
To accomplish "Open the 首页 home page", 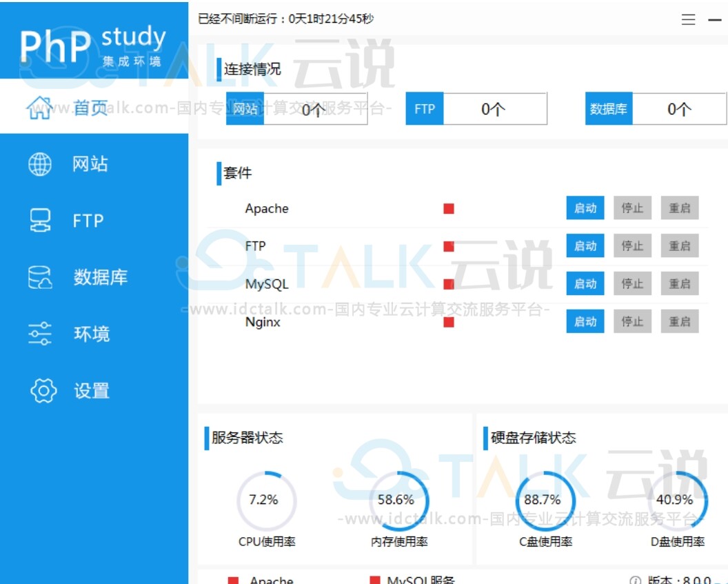I will coord(94,106).
